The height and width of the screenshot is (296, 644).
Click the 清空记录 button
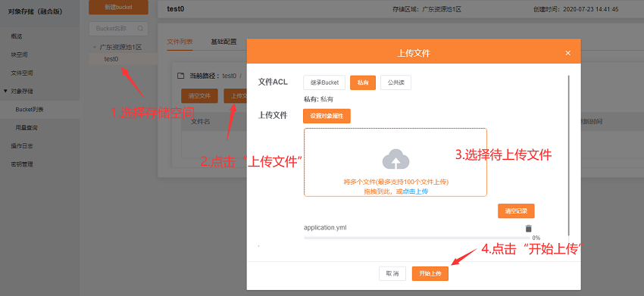516,211
